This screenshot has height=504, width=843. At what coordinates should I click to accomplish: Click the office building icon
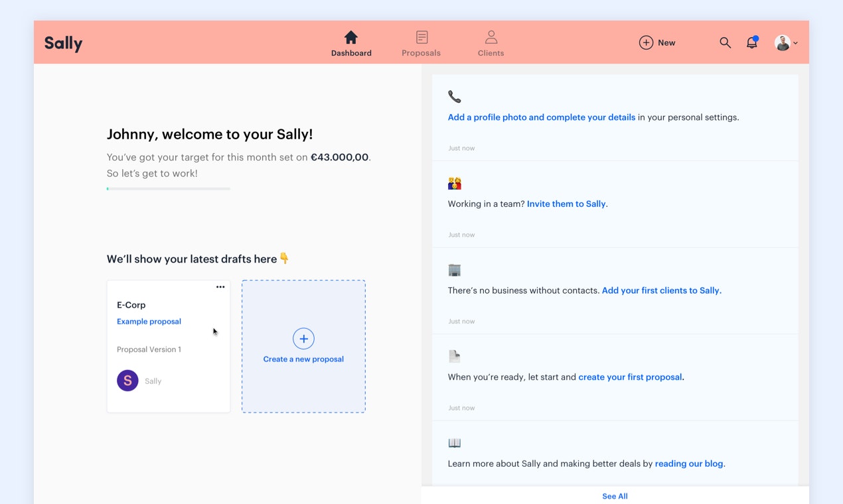pos(455,270)
